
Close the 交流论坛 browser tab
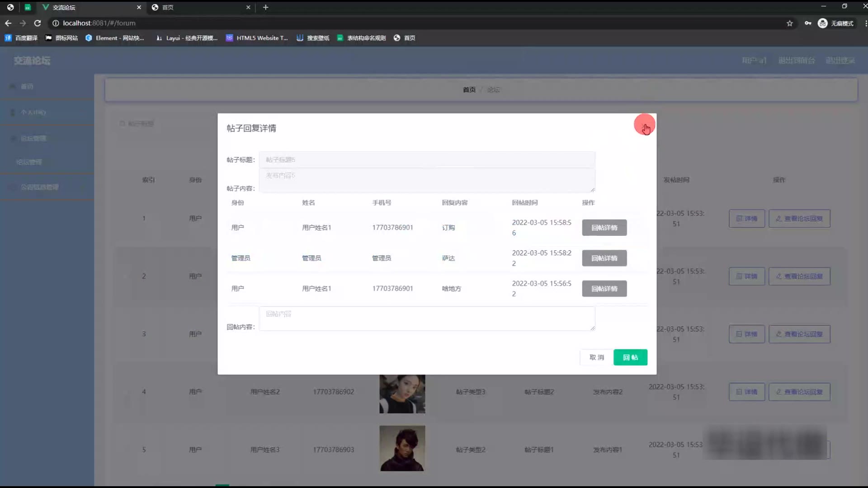[x=139, y=7]
